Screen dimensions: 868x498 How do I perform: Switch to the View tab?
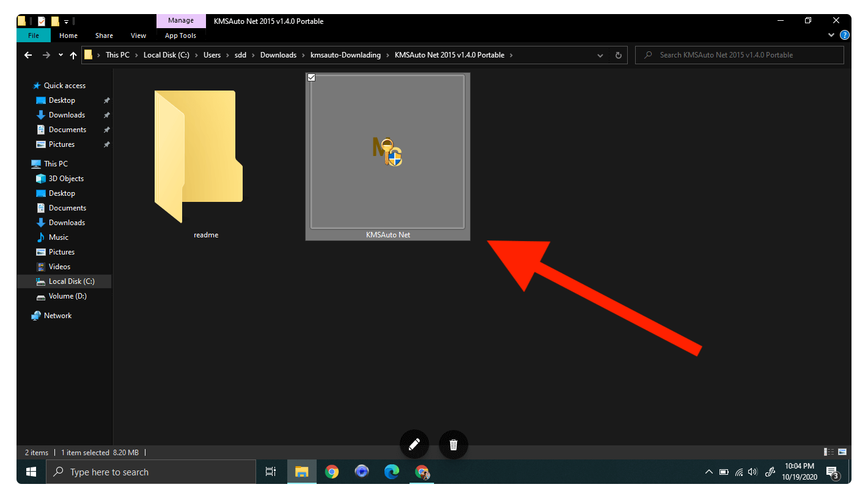pyautogui.click(x=138, y=35)
